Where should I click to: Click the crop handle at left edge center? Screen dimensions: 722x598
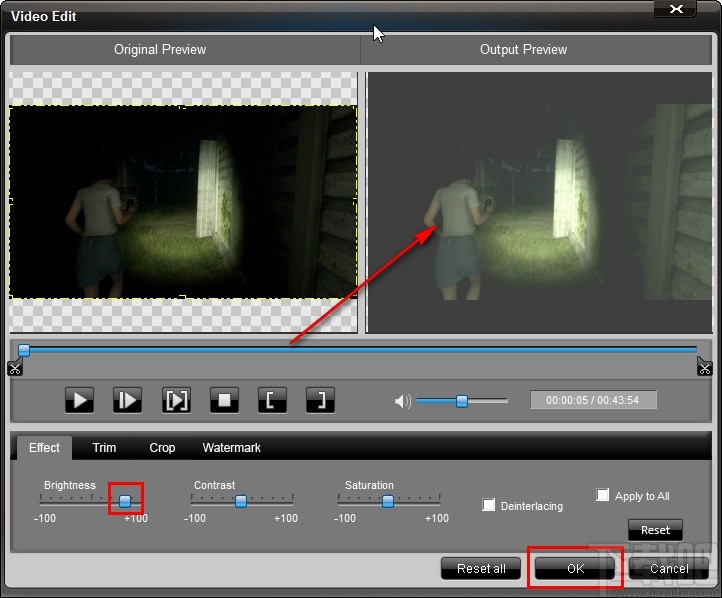click(11, 201)
